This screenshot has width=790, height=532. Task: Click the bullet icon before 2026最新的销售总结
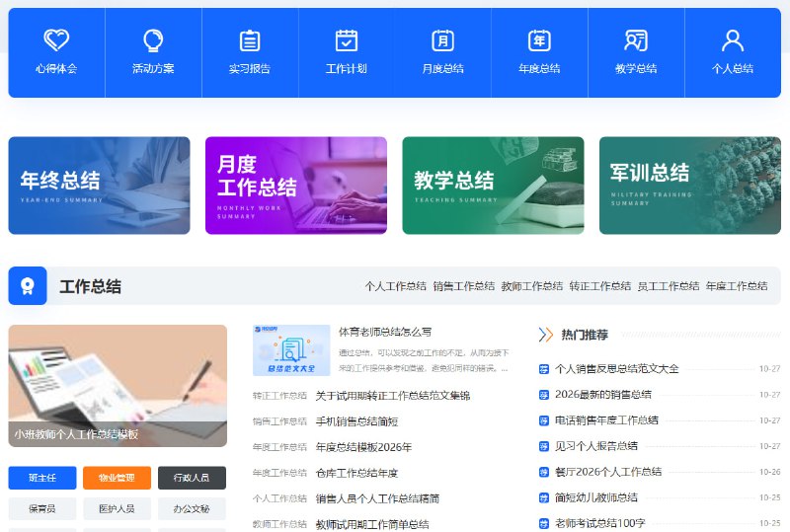coord(544,395)
